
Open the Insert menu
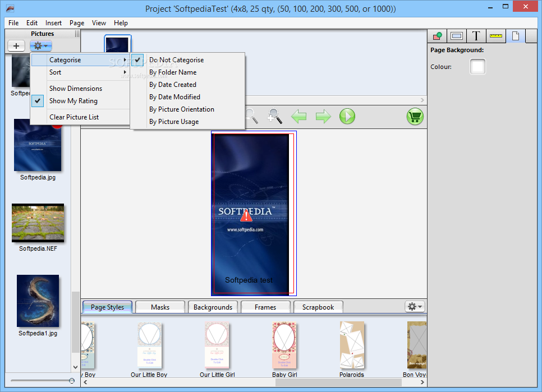(53, 23)
